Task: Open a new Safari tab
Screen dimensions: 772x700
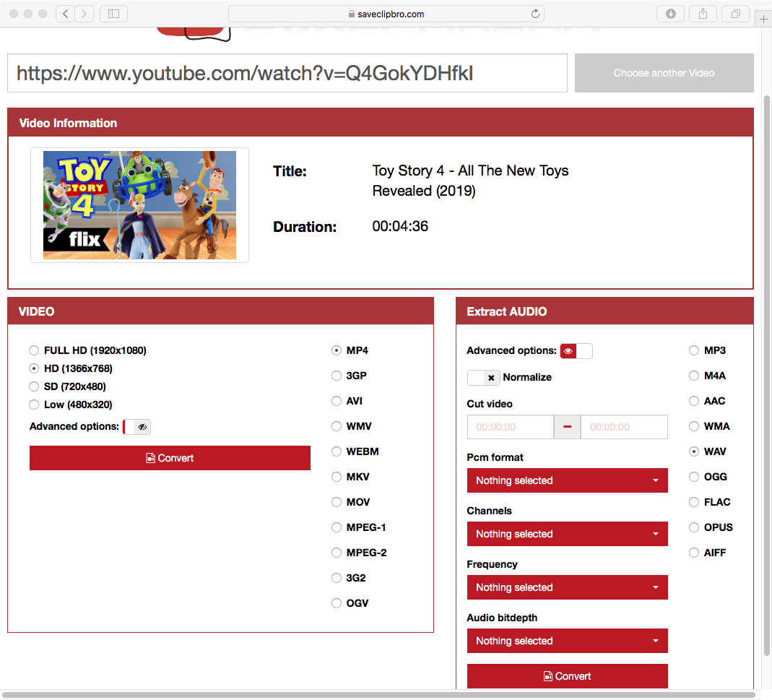Action: 763,20
